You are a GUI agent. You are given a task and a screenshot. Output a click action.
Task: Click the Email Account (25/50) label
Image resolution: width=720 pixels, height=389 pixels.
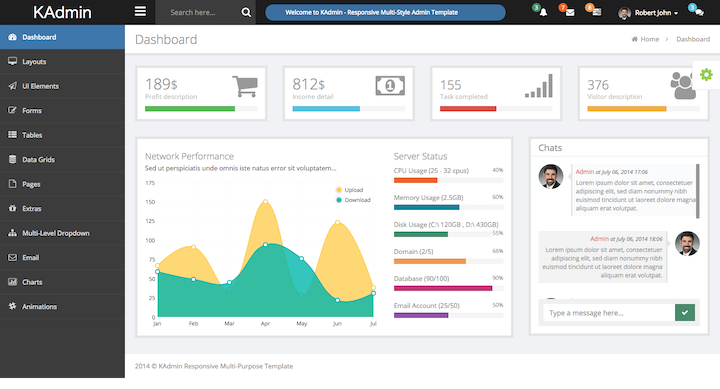[427, 305]
